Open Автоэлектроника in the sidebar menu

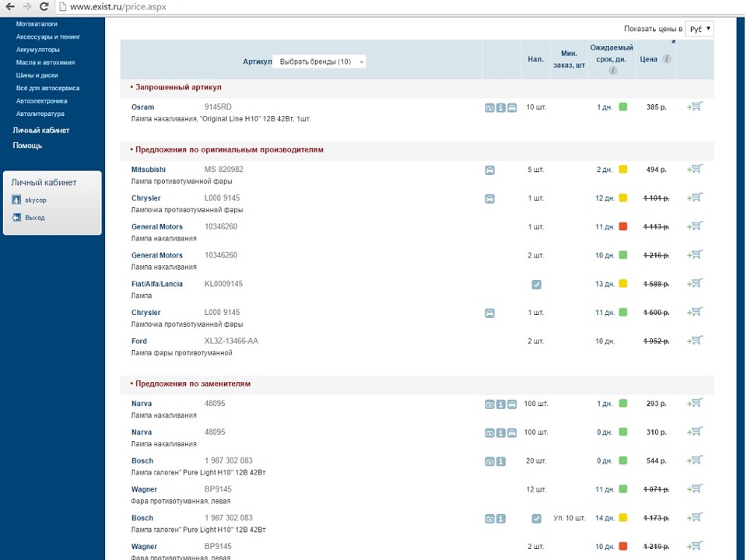pyautogui.click(x=41, y=101)
